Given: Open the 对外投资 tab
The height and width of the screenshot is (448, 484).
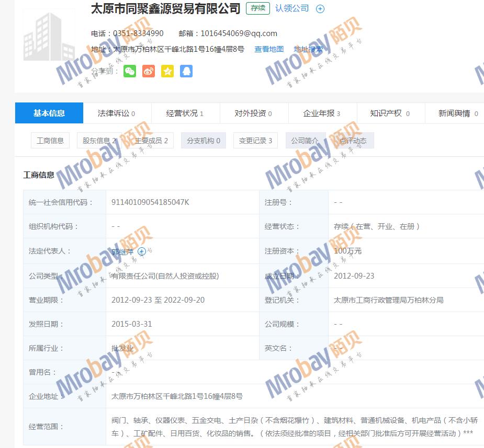Looking at the screenshot, I should [253, 113].
